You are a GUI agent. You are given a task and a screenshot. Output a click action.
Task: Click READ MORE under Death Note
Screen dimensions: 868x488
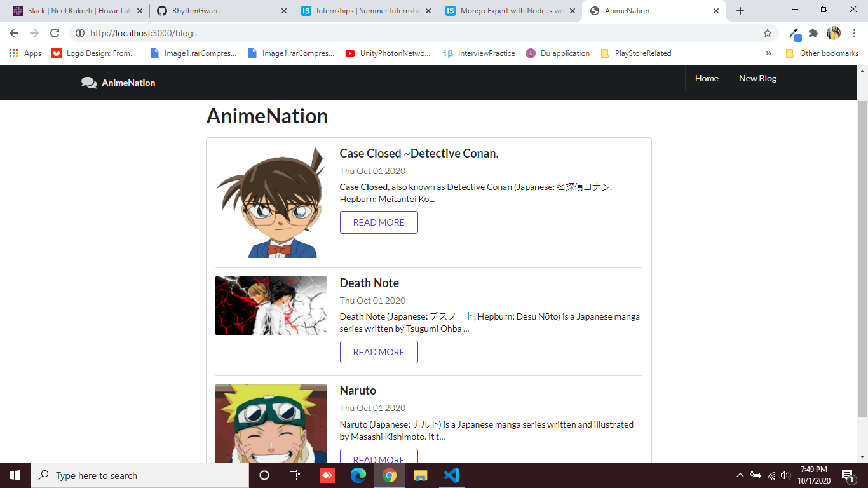379,352
